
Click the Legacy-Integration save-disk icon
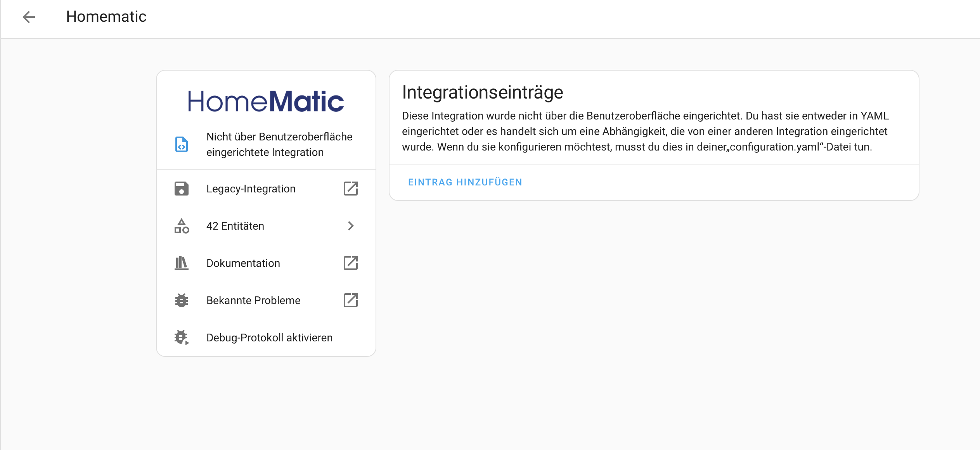pyautogui.click(x=182, y=189)
